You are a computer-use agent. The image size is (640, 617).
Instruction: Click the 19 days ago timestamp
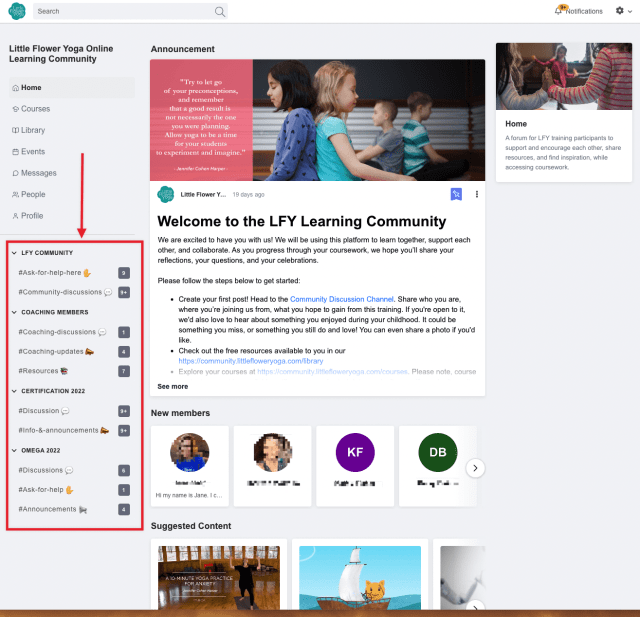[249, 195]
